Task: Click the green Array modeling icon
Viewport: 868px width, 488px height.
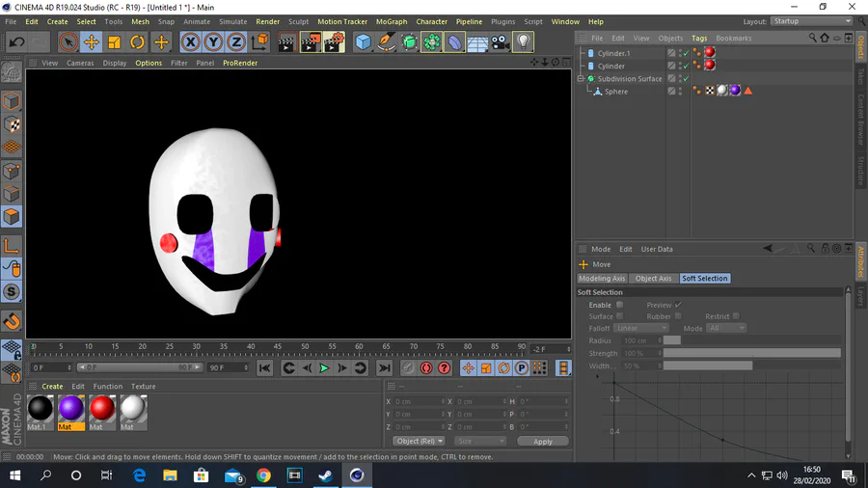Action: click(x=432, y=42)
